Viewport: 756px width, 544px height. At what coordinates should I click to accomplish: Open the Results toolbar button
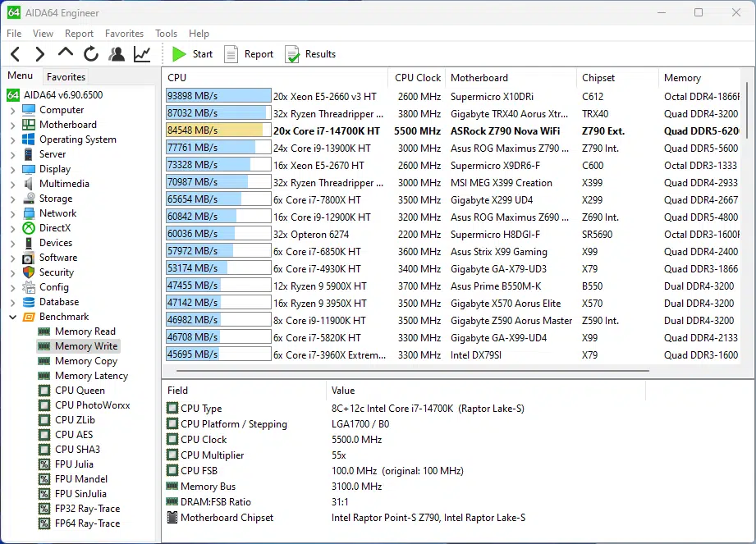point(310,54)
